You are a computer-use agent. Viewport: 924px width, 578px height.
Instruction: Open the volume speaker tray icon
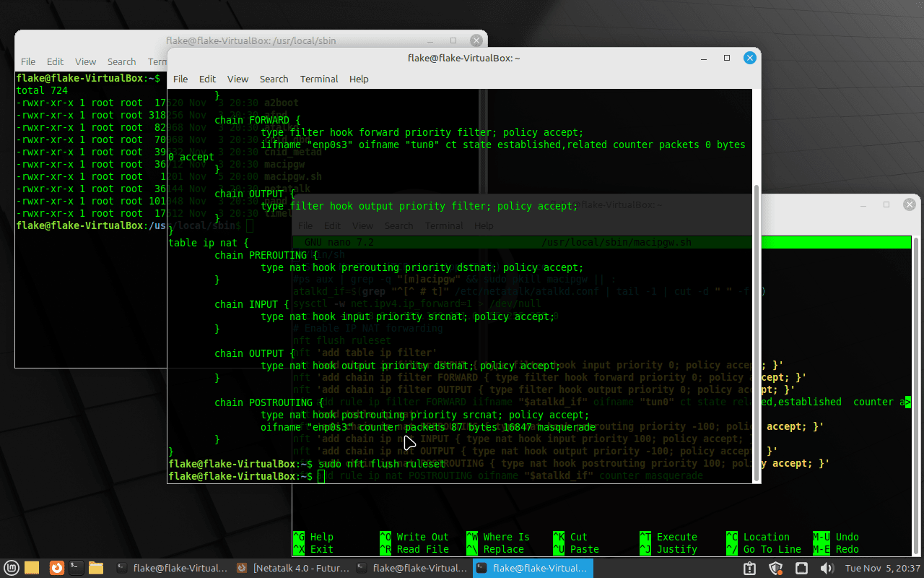point(827,569)
